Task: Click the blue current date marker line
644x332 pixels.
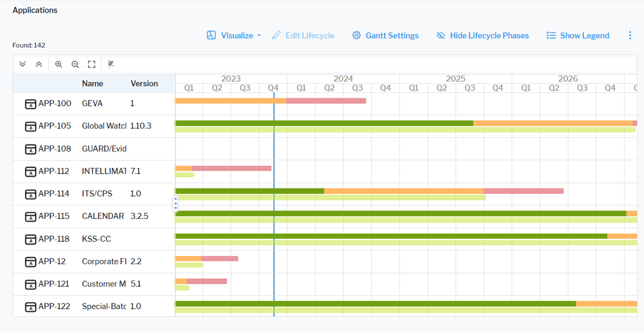Action: pyautogui.click(x=274, y=148)
